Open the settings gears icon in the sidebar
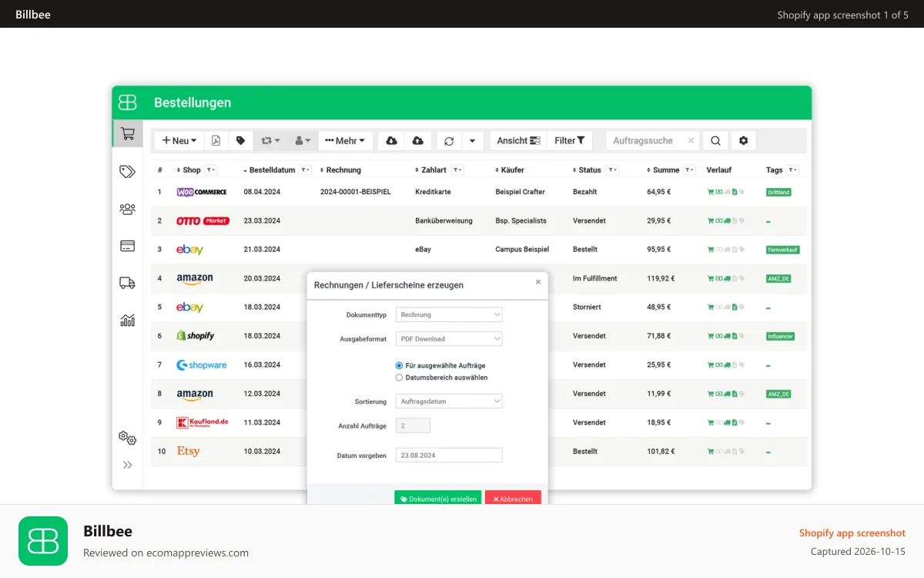This screenshot has width=924, height=578. 128,438
